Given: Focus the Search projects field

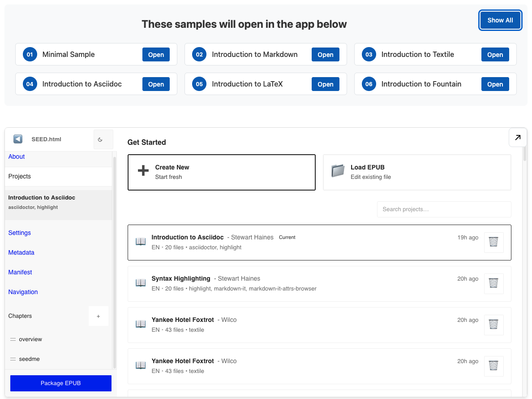Looking at the screenshot, I should click(x=444, y=209).
